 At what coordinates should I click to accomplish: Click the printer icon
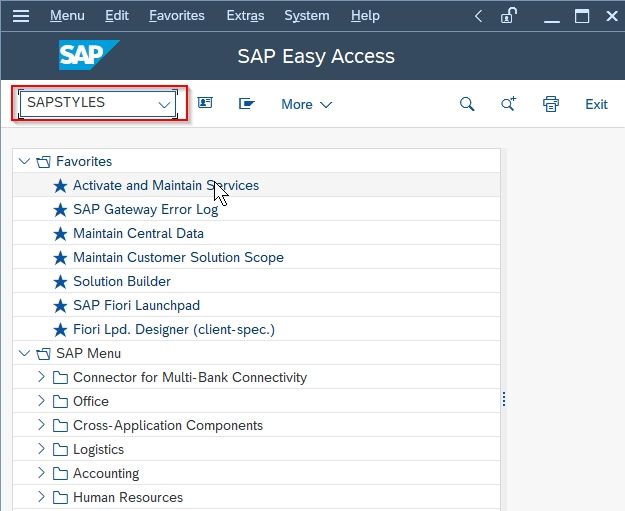(550, 104)
